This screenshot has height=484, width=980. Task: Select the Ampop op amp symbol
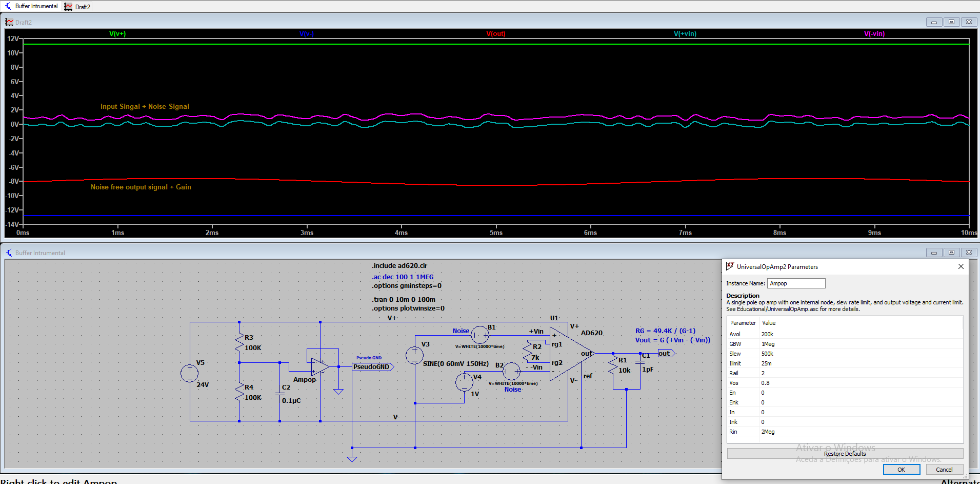tap(320, 366)
